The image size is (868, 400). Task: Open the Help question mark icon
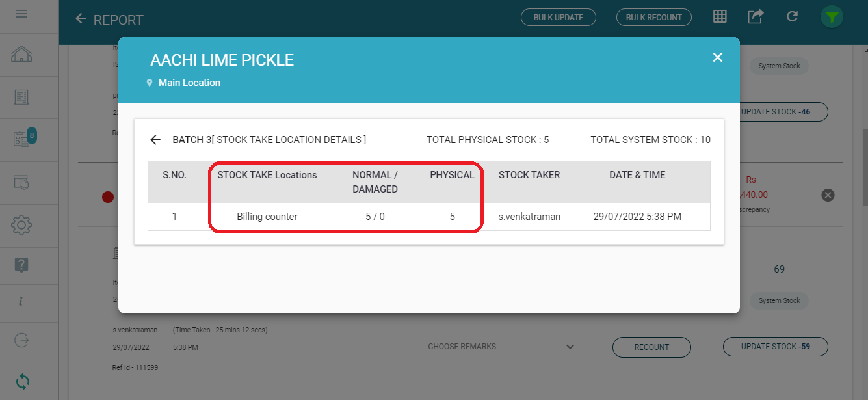pyautogui.click(x=21, y=265)
